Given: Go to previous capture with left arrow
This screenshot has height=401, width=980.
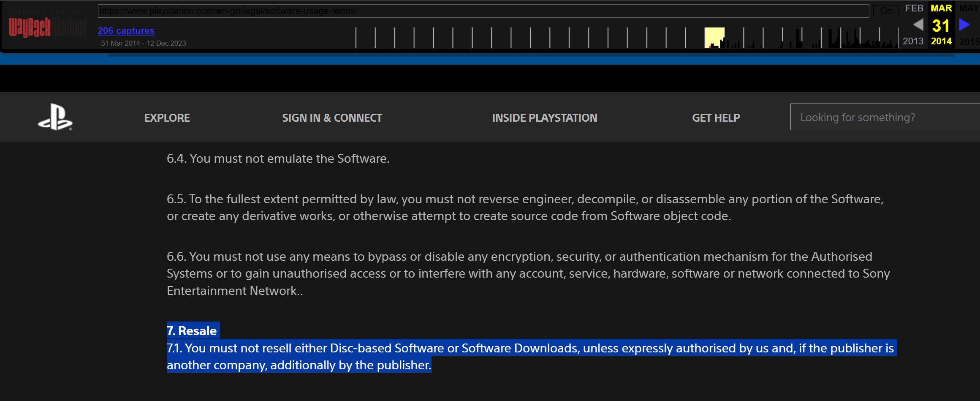Looking at the screenshot, I should (x=918, y=25).
